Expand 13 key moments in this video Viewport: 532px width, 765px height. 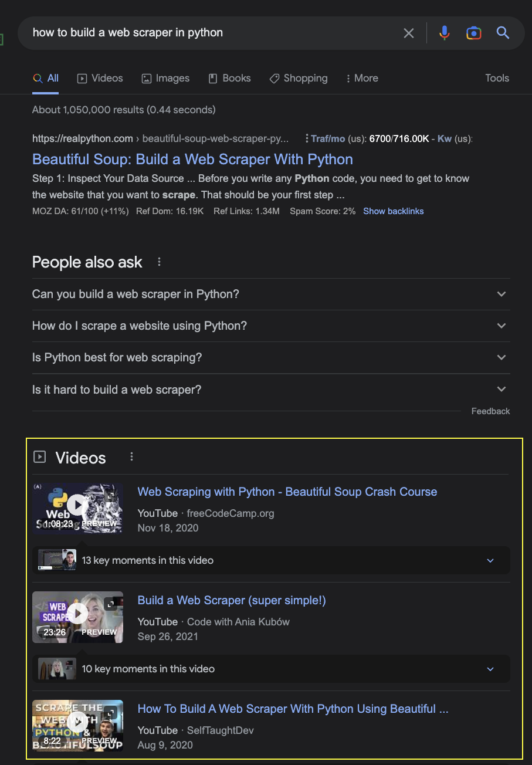pos(271,560)
